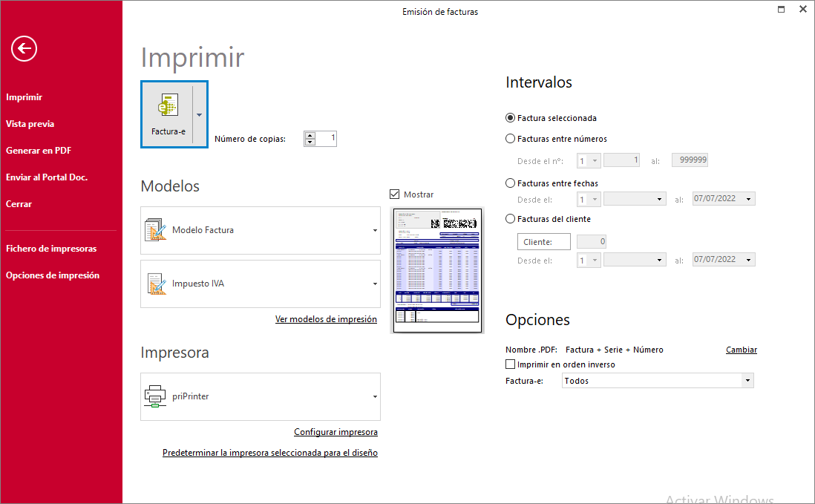Expand the Factura-e button dropdown arrow

[x=199, y=114]
